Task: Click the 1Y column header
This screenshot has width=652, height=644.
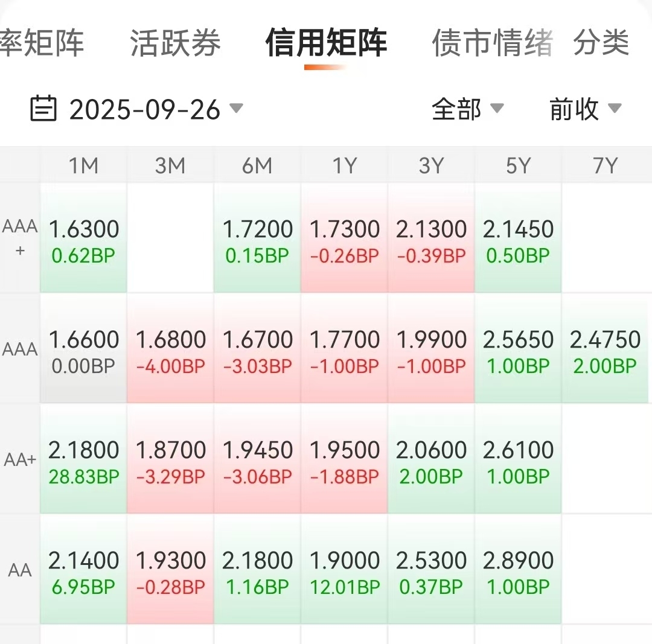Action: coord(344,165)
